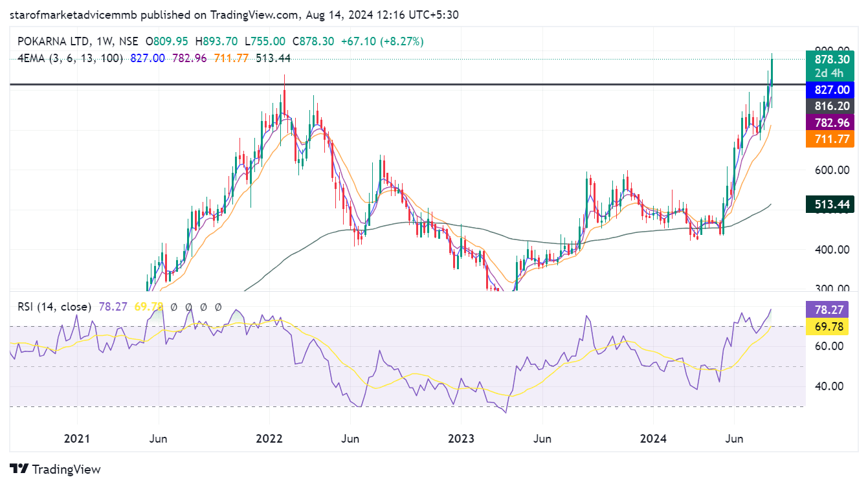The image size is (868, 486).
Task: Click the Jun label after 2024
Action: [734, 439]
